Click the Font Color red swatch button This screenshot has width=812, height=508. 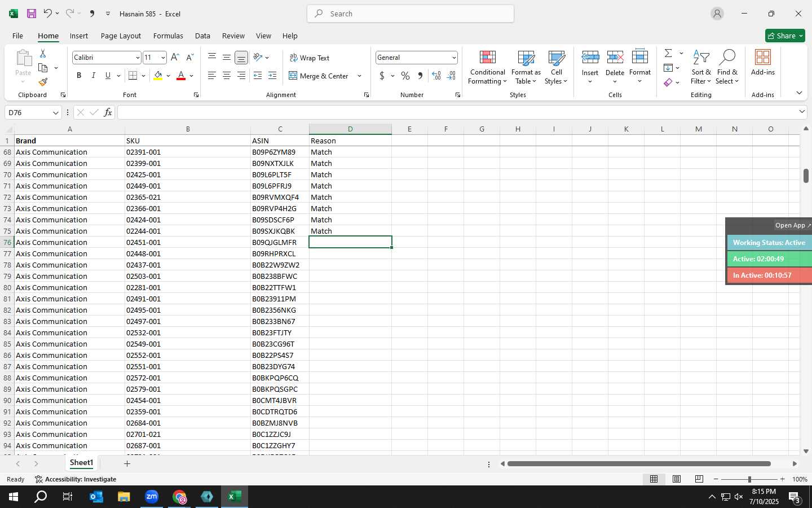(x=181, y=76)
